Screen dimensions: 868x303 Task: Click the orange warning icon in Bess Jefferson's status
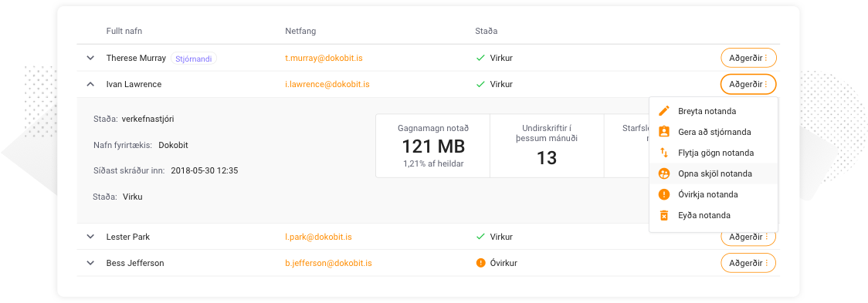click(480, 263)
